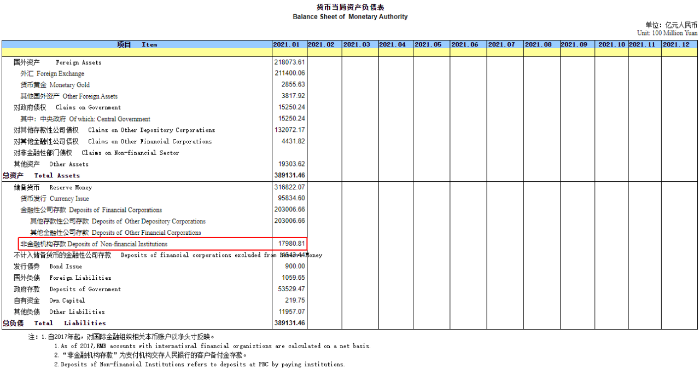Viewport: 700px width, 369px height.
Task: Select the Balance Sheet of Monetary Authority title
Action: 350,17
